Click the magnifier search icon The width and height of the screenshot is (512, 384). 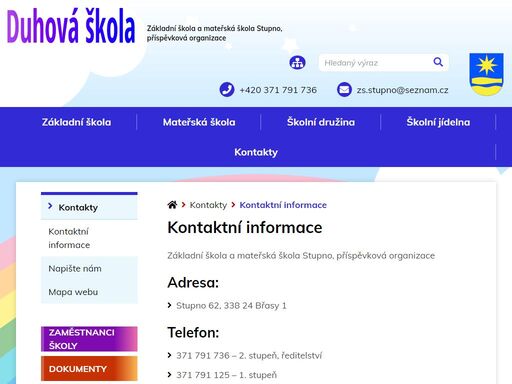click(438, 62)
